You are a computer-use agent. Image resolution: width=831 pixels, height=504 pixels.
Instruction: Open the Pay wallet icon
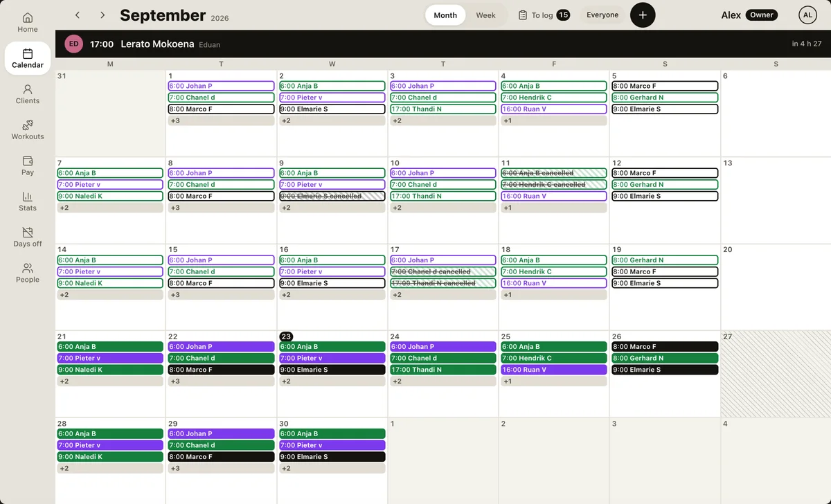pyautogui.click(x=28, y=165)
